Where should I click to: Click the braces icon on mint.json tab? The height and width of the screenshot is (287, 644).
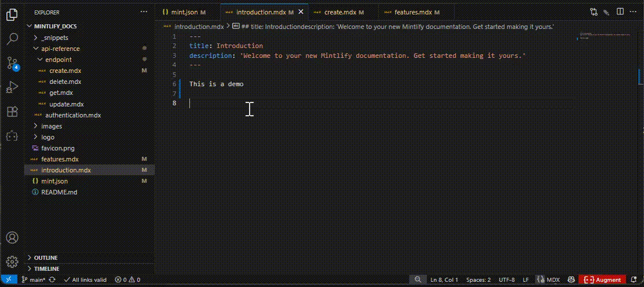(165, 12)
